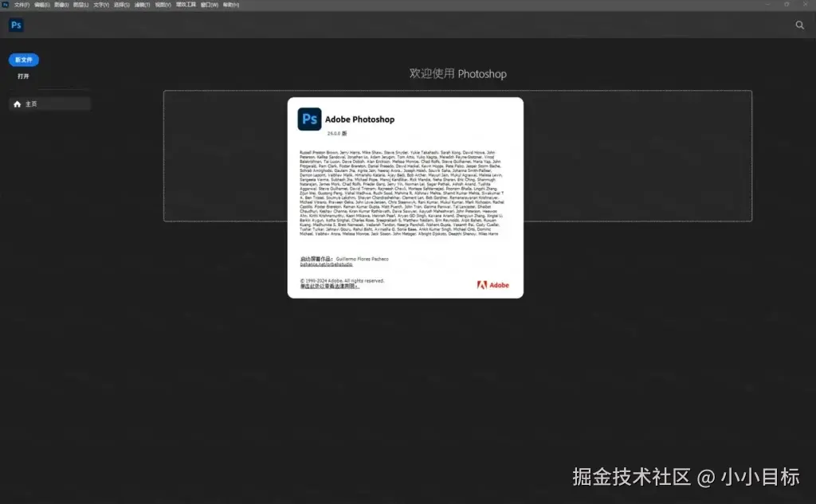The image size is (816, 504).
Task: Open the 窗口(W) menu
Action: [x=210, y=5]
